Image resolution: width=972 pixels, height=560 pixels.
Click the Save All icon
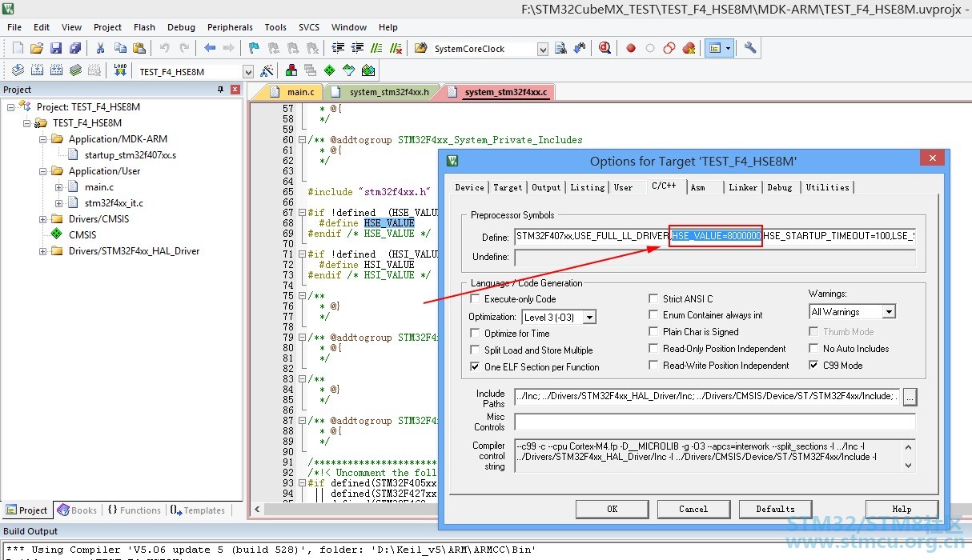(75, 48)
